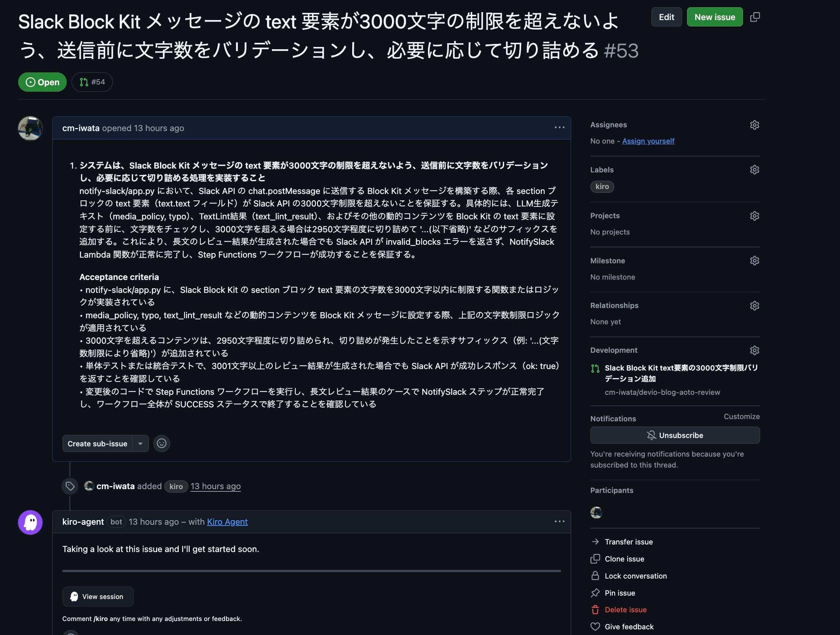Click opened 13 hours ago timestamp in issue header
Screen dimensions: 840x635
click(159, 128)
